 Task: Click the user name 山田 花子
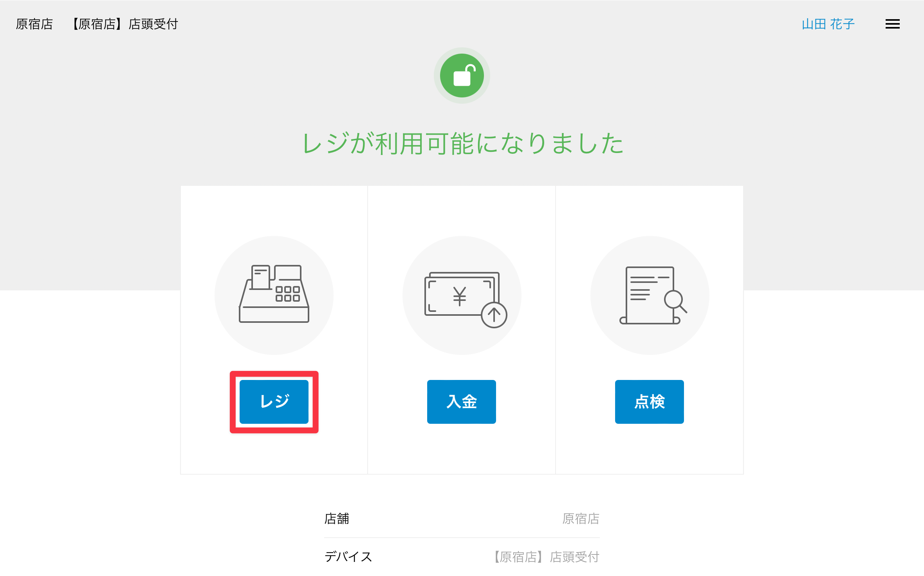tap(828, 24)
